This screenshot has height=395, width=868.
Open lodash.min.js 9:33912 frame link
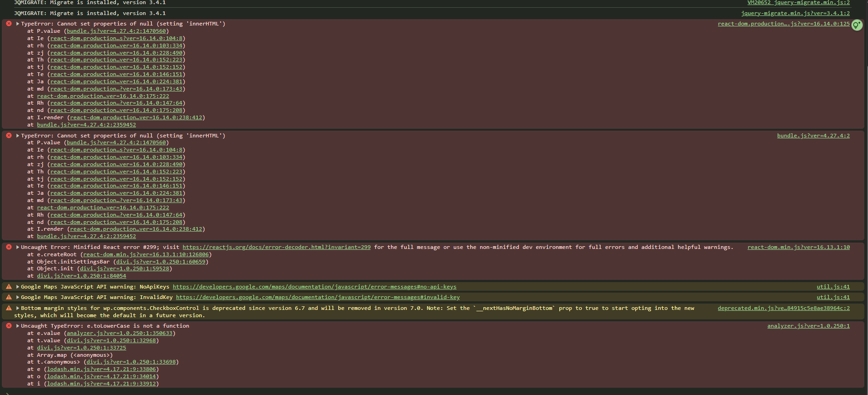[x=101, y=384]
